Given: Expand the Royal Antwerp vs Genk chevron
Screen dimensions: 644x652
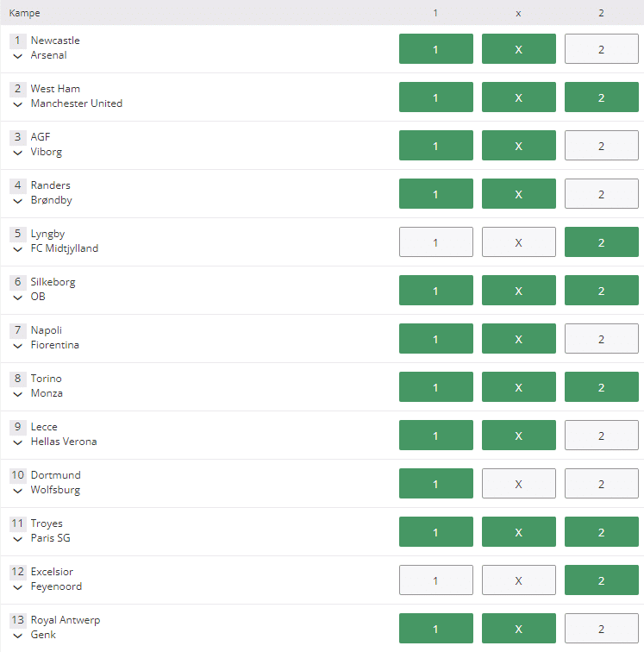Looking at the screenshot, I should (x=17, y=636).
